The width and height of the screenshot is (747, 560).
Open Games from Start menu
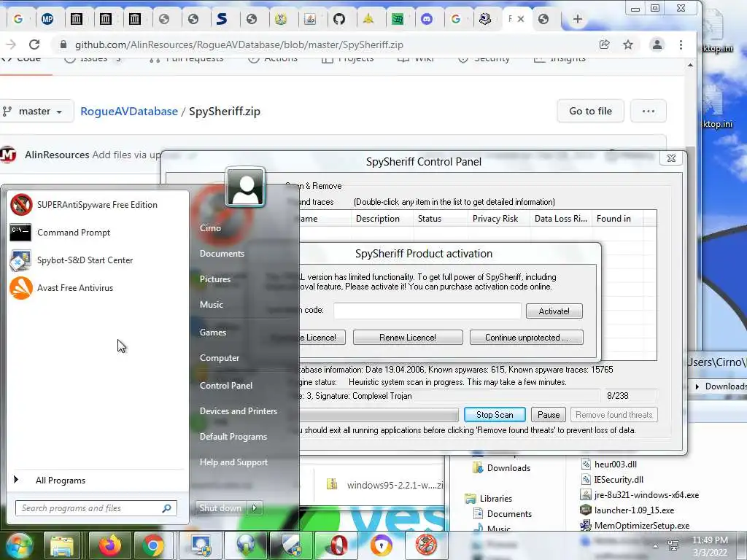[212, 332]
